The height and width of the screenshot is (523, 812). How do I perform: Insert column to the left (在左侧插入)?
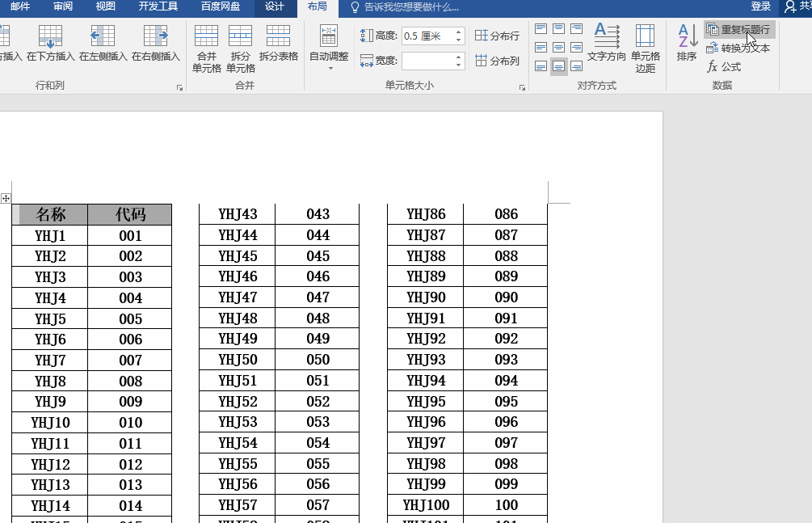click(x=103, y=44)
